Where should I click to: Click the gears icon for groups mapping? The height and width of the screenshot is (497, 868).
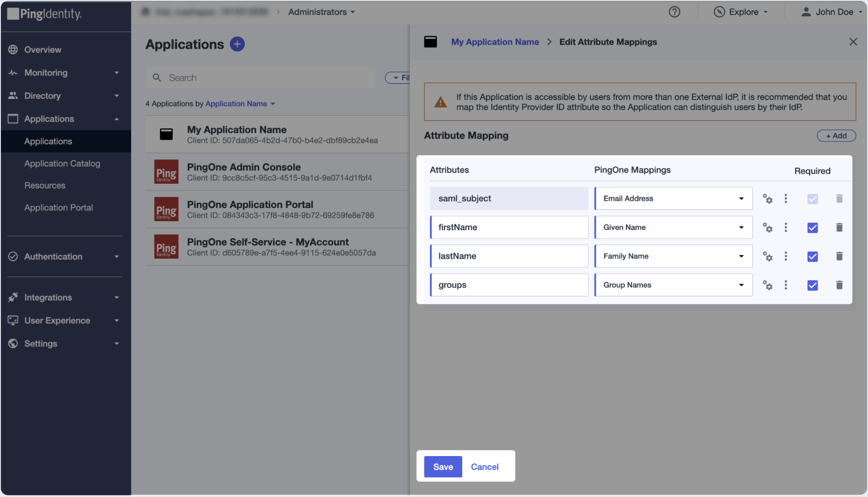768,285
